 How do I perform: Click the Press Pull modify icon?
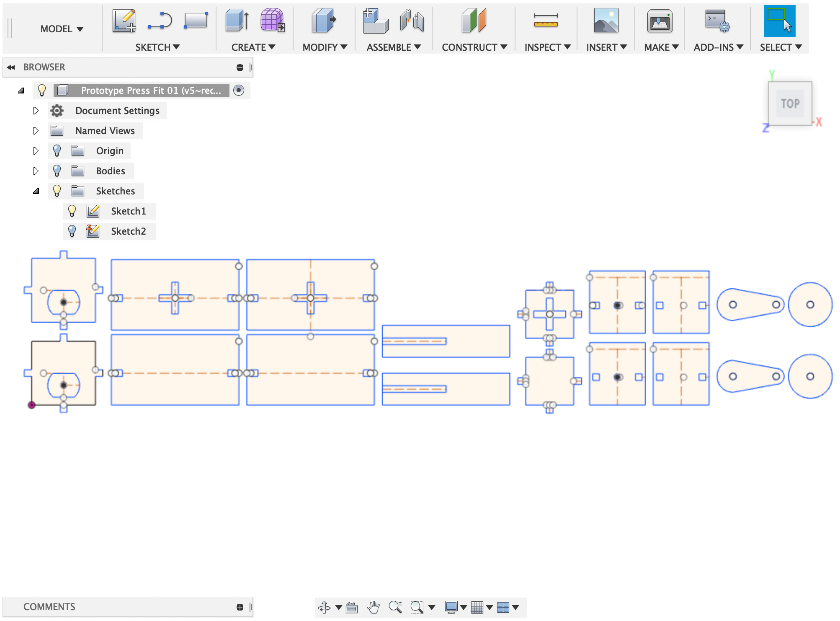324,21
